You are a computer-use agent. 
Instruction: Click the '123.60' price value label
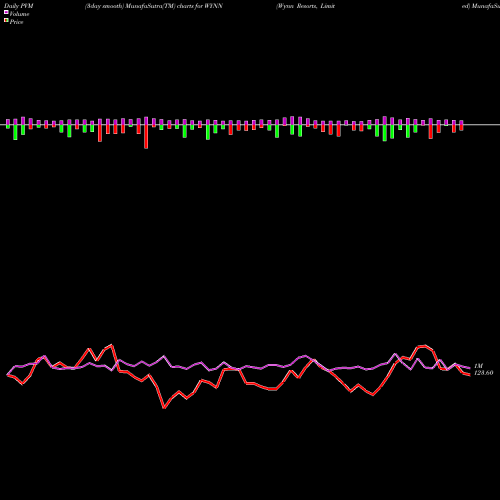(483, 373)
